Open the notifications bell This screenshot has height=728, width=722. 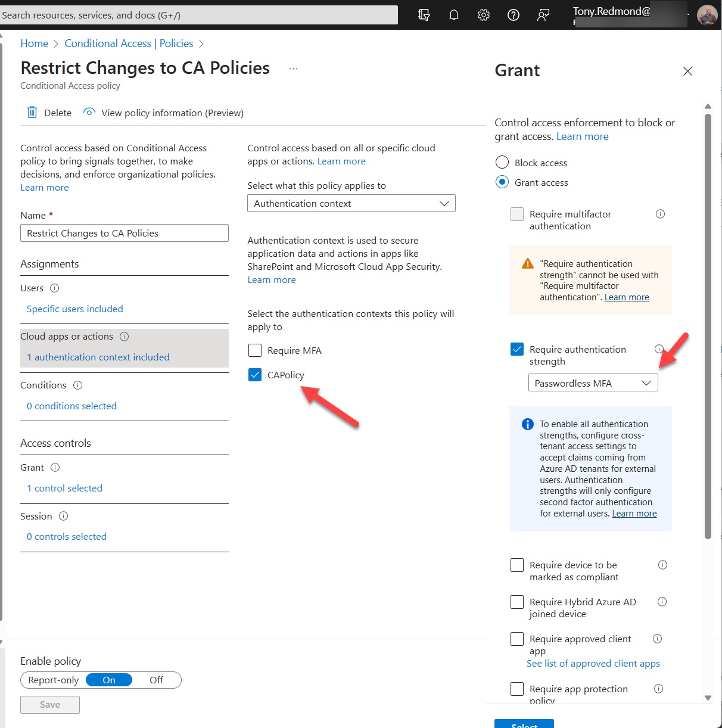(454, 15)
